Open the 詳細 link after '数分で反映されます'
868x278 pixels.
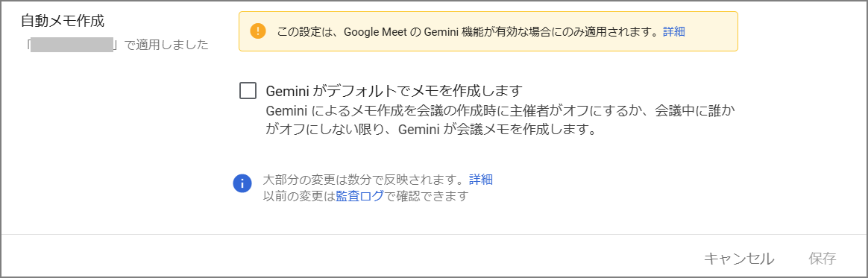(480, 180)
